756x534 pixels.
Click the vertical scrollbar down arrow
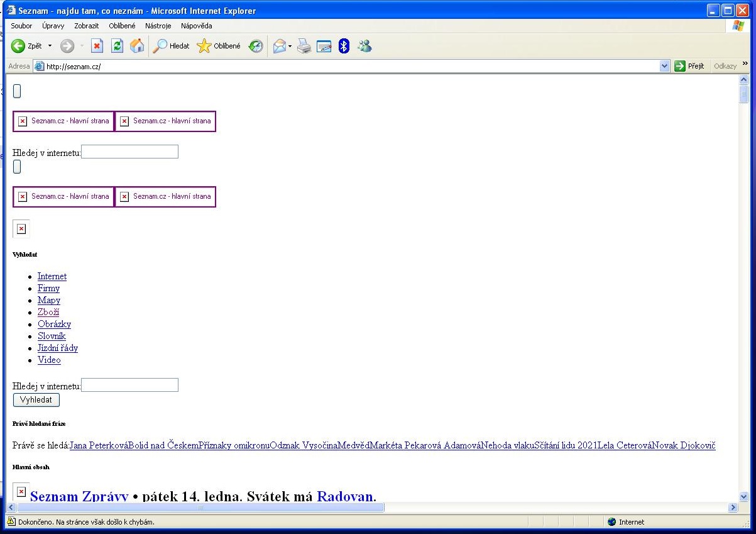[x=745, y=496]
